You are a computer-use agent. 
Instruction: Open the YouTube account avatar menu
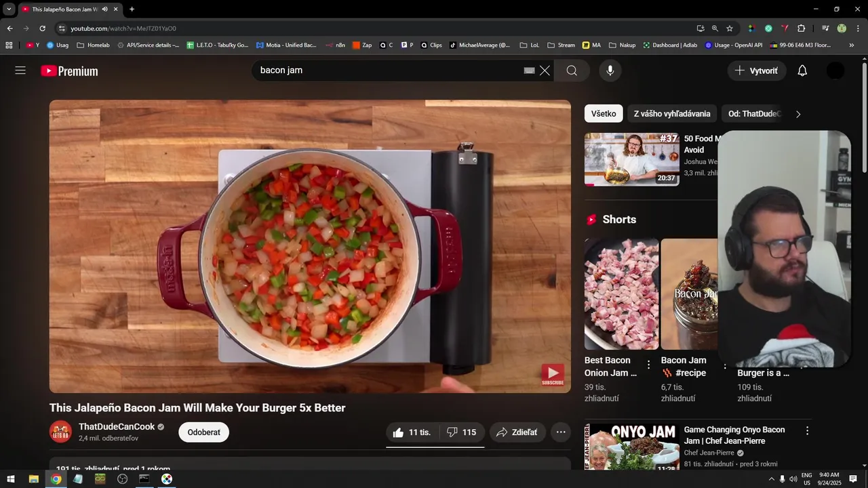[x=835, y=70]
